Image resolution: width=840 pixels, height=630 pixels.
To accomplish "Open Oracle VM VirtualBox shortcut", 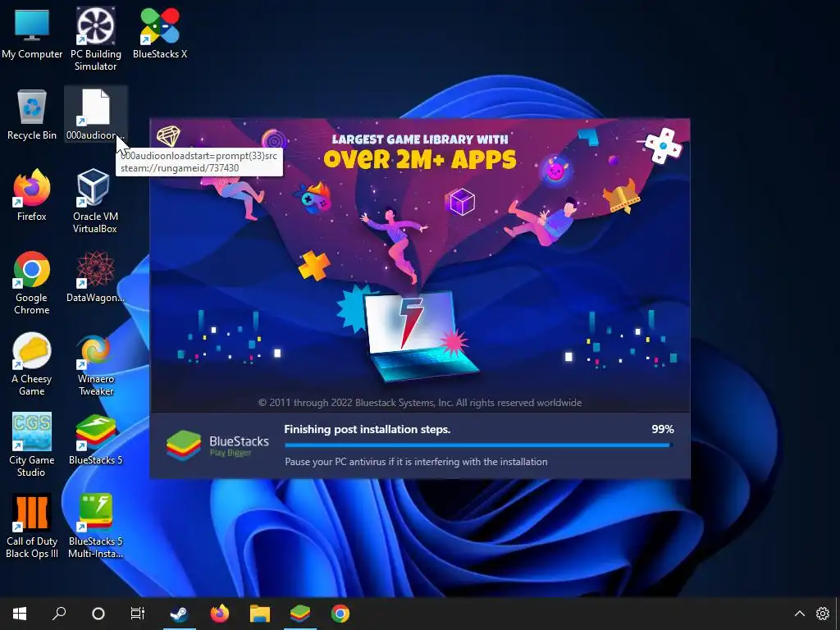I will [x=95, y=202].
